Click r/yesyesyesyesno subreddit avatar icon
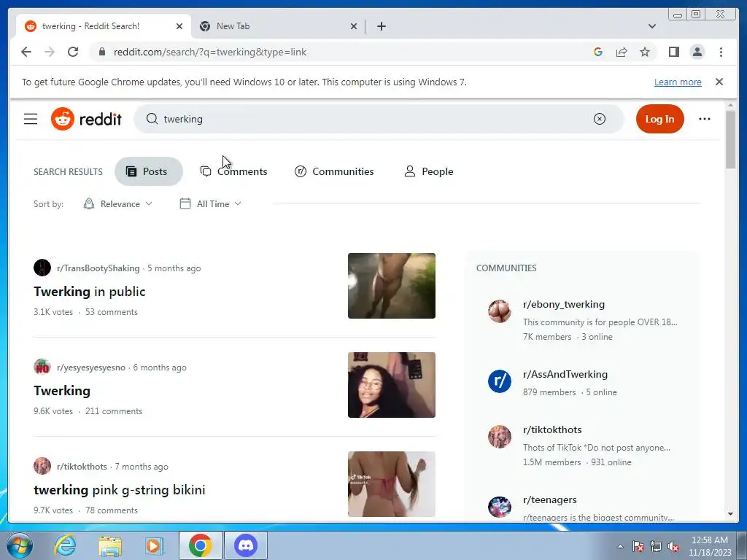 pos(42,367)
